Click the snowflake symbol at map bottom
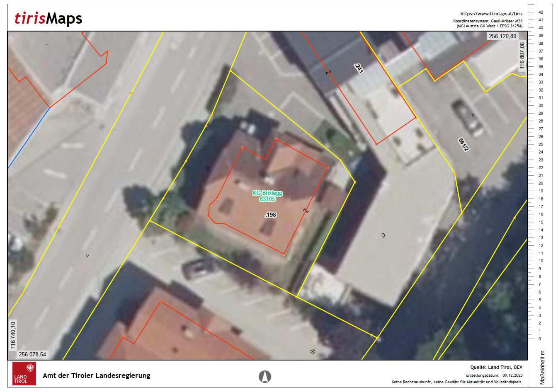Screen dimensions: 558x392 (x=313, y=352)
